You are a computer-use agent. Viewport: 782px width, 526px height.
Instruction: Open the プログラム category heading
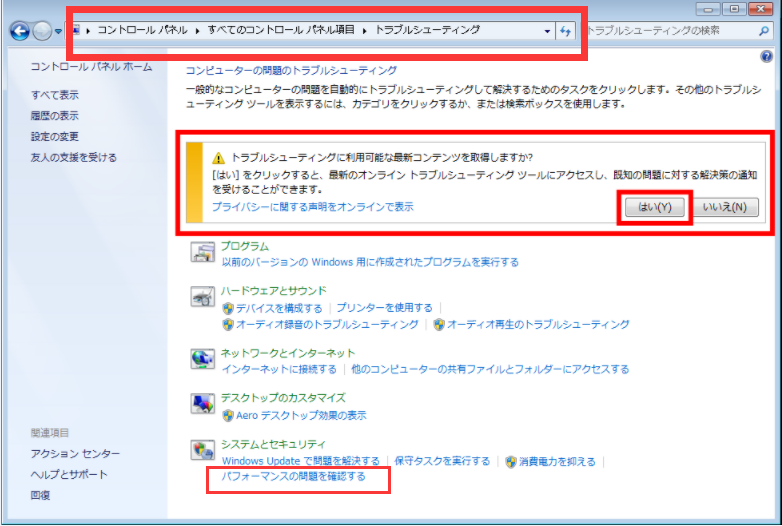tap(245, 246)
